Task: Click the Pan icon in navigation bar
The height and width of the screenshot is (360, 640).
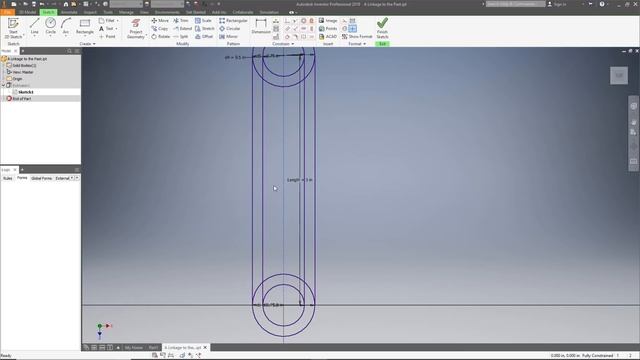Action: point(633,122)
